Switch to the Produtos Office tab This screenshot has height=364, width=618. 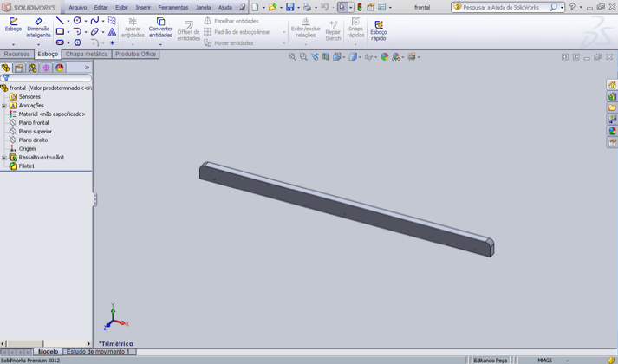tap(135, 54)
